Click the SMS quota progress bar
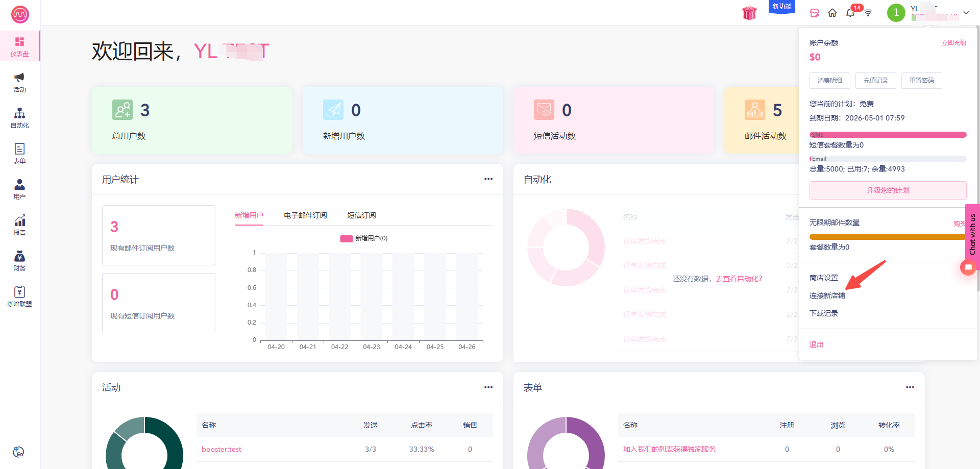This screenshot has width=980, height=469. click(x=888, y=135)
